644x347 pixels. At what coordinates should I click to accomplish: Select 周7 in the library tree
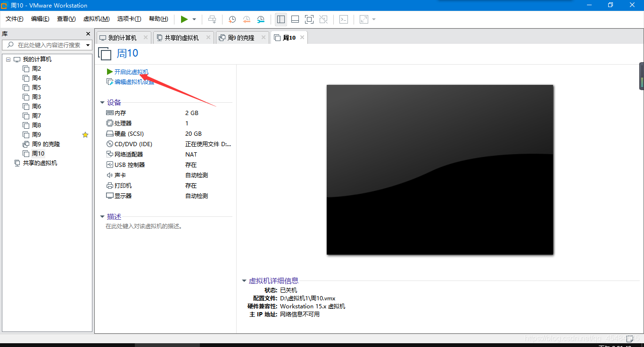tap(36, 116)
